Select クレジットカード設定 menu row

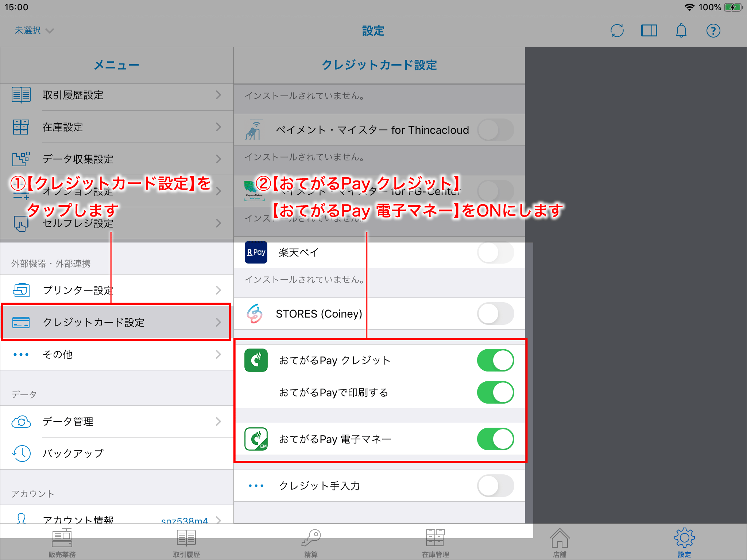[117, 322]
